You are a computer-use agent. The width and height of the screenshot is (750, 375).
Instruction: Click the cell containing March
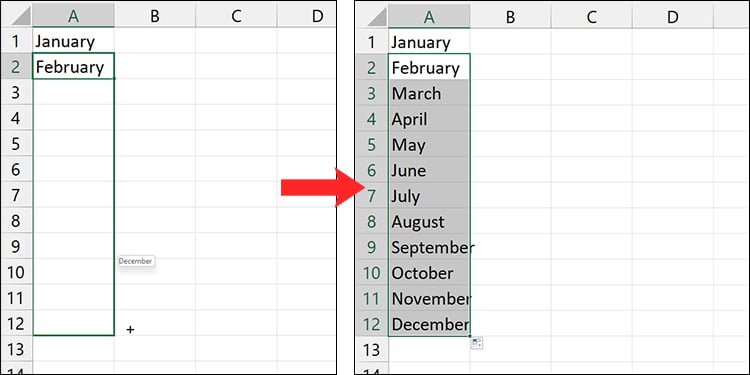pos(429,92)
